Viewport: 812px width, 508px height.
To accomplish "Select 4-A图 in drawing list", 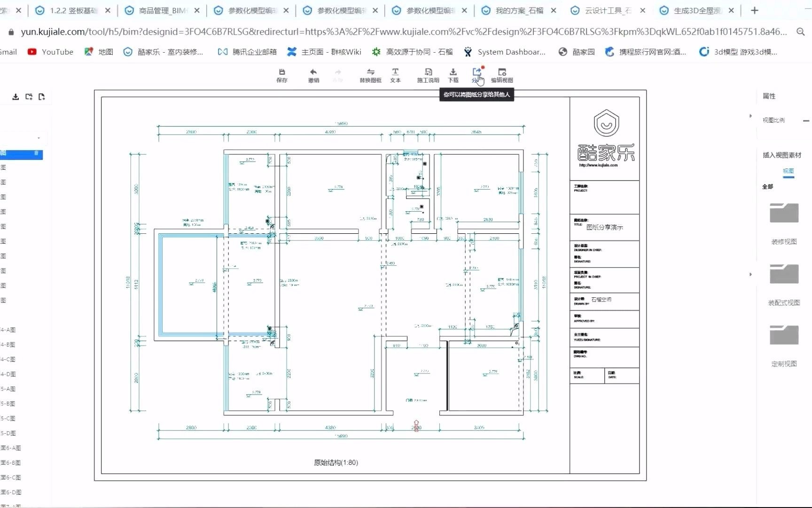I will (x=8, y=330).
